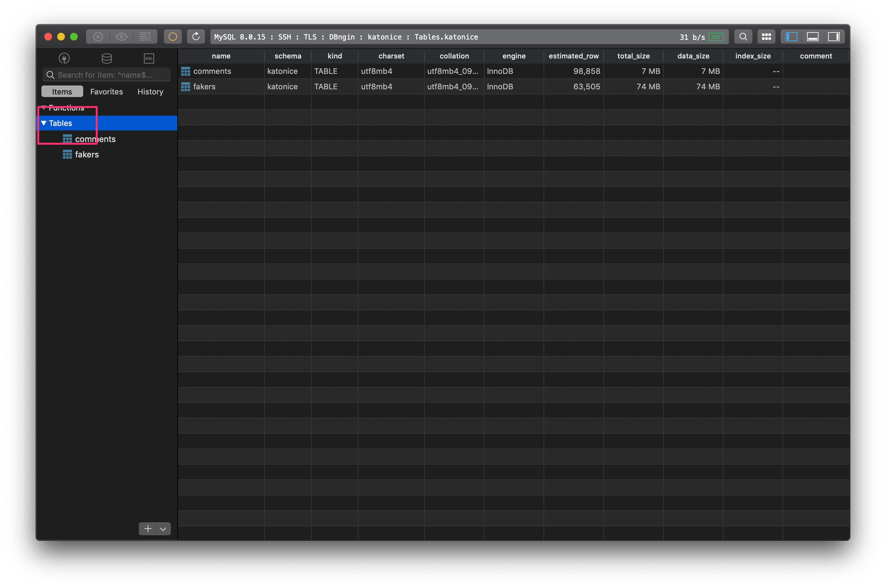The width and height of the screenshot is (886, 588).
Task: Open the SQL query editor icon
Action: tap(149, 58)
